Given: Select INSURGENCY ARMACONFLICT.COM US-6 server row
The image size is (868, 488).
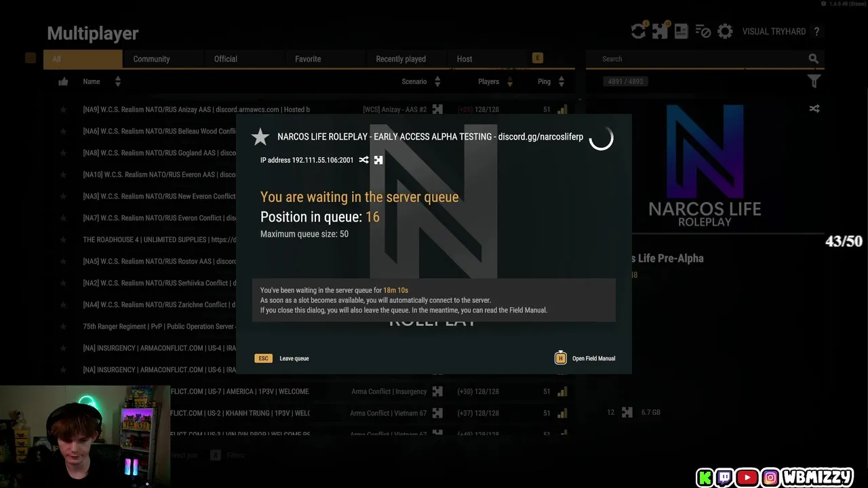Looking at the screenshot, I should tap(159, 369).
